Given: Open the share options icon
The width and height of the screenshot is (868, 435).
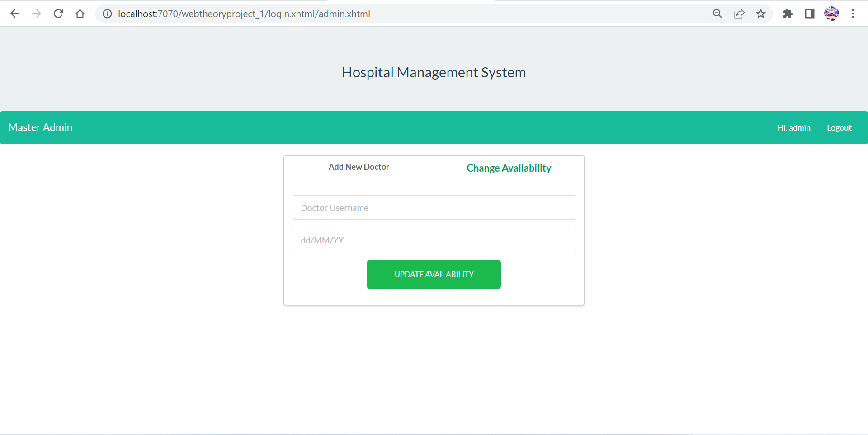Looking at the screenshot, I should coord(739,14).
